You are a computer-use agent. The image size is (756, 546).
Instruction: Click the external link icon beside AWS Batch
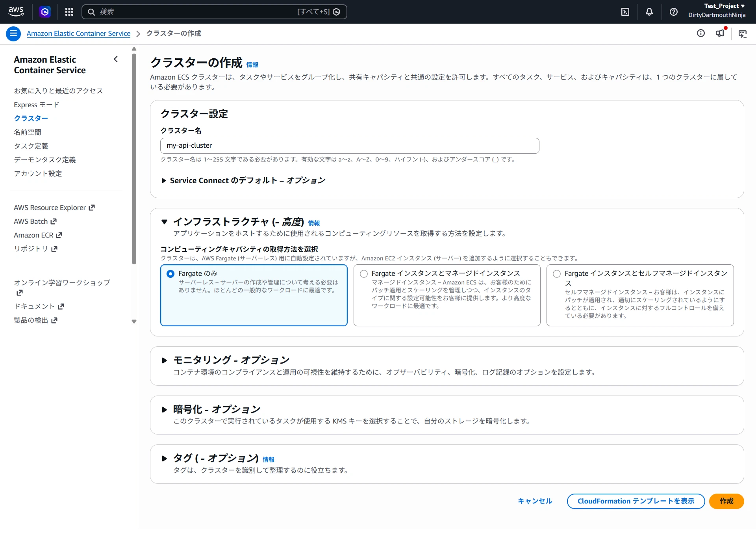pyautogui.click(x=54, y=221)
